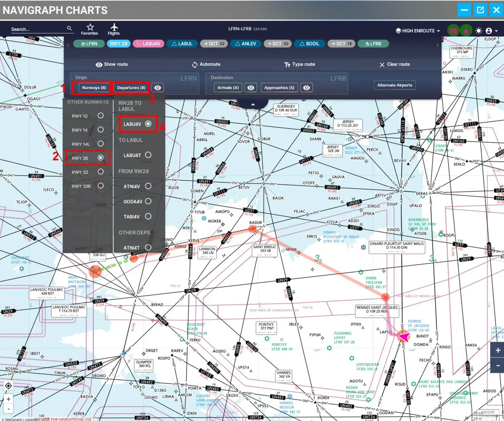This screenshot has height=421, width=504.
Task: Zoom in with the large plus button
Action: [498, 350]
